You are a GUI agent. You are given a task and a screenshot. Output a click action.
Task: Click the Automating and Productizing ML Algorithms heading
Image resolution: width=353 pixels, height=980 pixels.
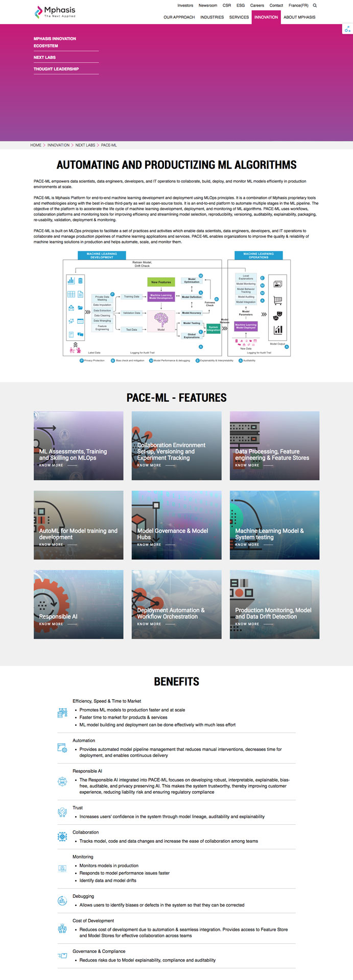coord(177,165)
